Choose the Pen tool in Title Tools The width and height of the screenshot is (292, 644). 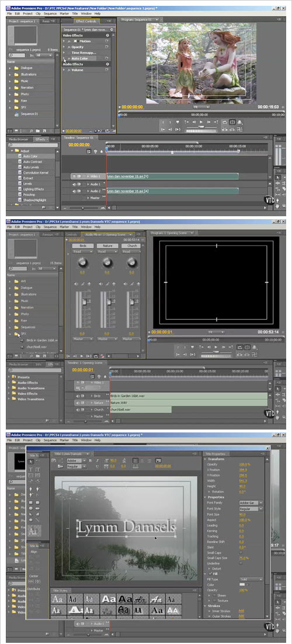coord(32,489)
